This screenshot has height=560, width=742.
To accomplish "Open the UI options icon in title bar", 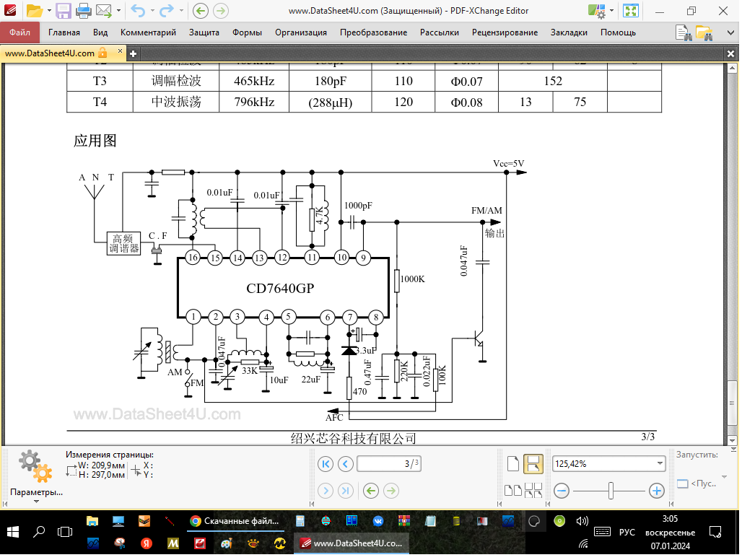I will [x=597, y=10].
